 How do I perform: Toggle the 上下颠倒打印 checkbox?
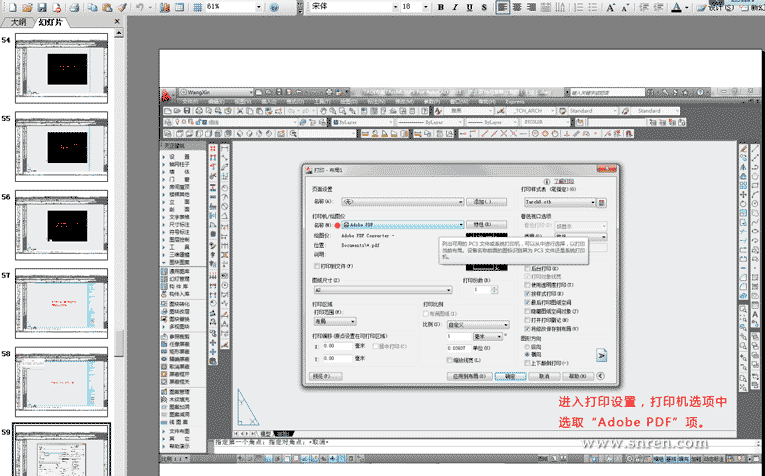click(x=527, y=363)
